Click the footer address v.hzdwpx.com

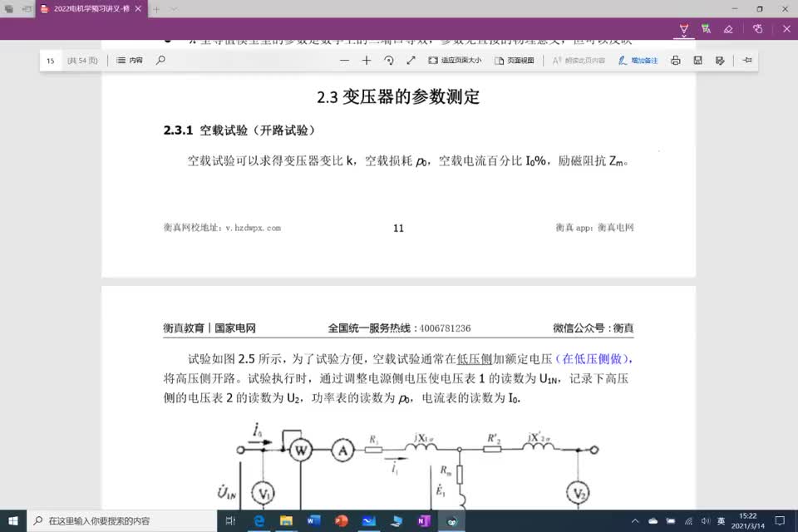(254, 228)
